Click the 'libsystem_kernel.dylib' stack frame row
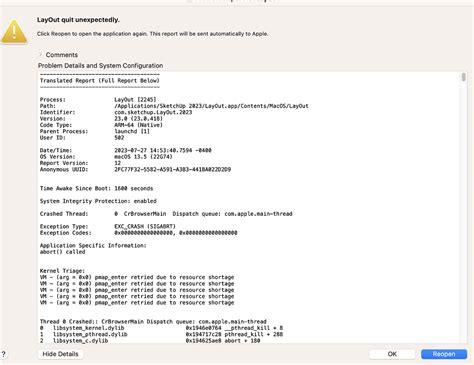 161,328
